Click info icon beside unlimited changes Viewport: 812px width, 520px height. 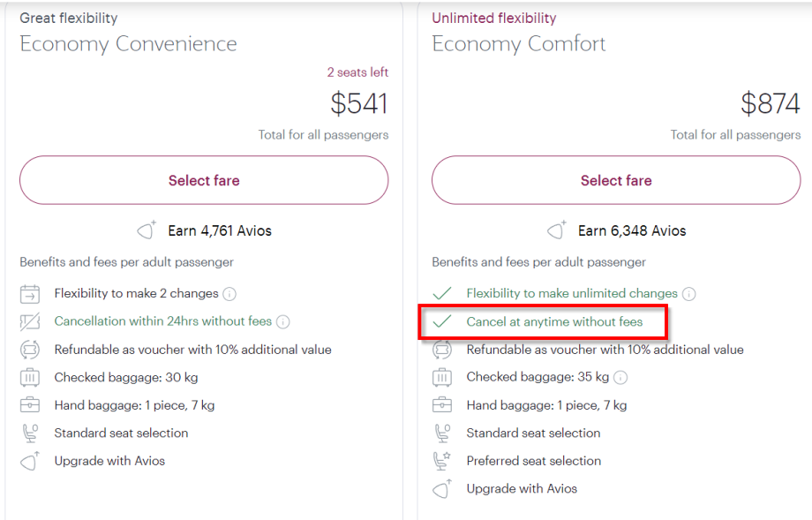pos(689,294)
